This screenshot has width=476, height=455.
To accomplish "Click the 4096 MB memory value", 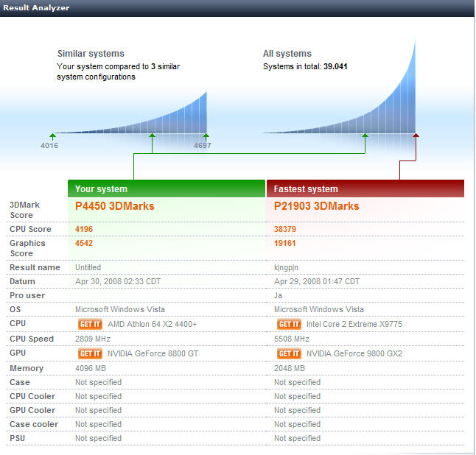I will 90,368.
